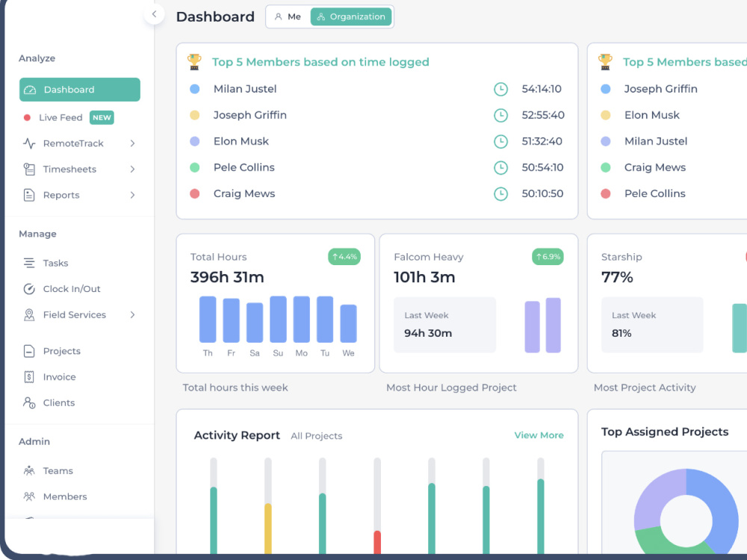Image resolution: width=747 pixels, height=560 pixels.
Task: Click the Projects icon
Action: [x=29, y=351]
